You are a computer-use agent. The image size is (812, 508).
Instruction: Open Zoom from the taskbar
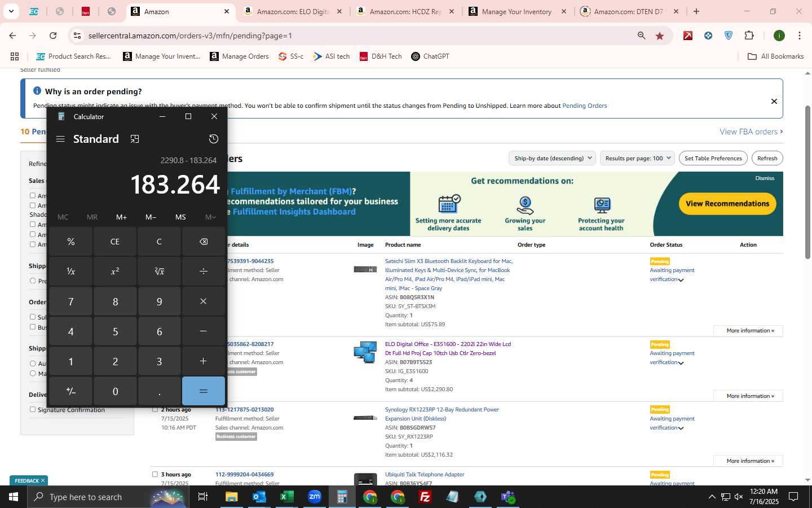coord(314,497)
